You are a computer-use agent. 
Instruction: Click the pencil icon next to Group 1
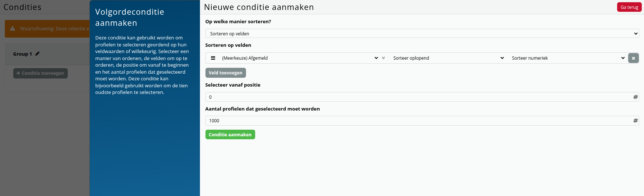click(38, 54)
